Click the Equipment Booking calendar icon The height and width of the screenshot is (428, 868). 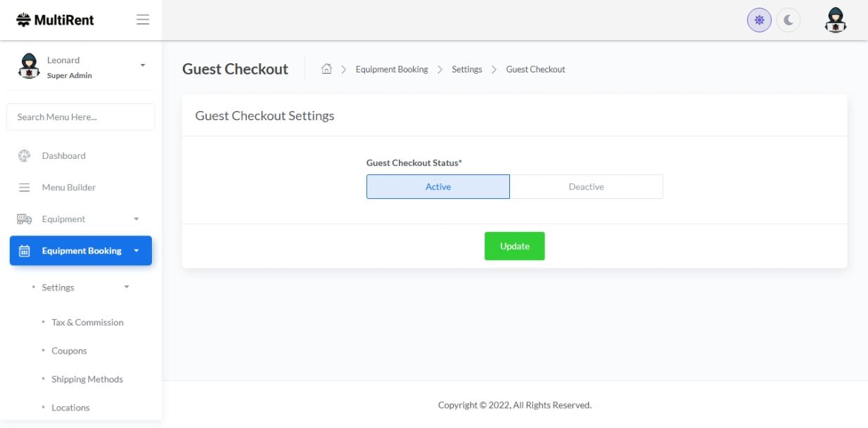click(x=24, y=251)
